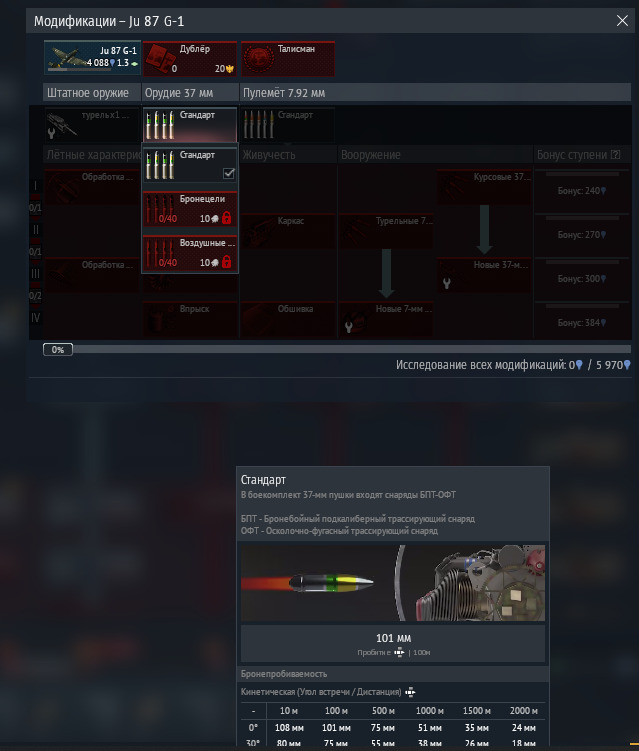Select the Каркас airframe modification
This screenshot has height=751, width=639.
click(x=288, y=231)
